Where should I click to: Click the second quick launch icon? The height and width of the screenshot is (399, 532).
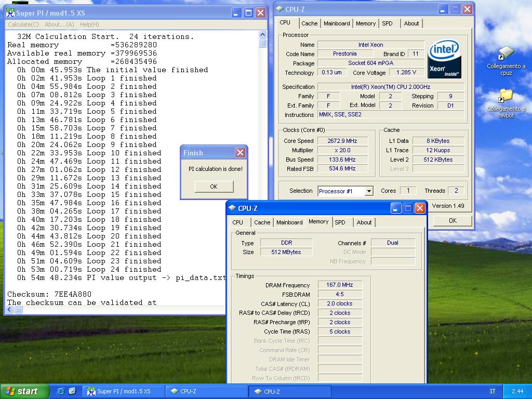click(72, 391)
